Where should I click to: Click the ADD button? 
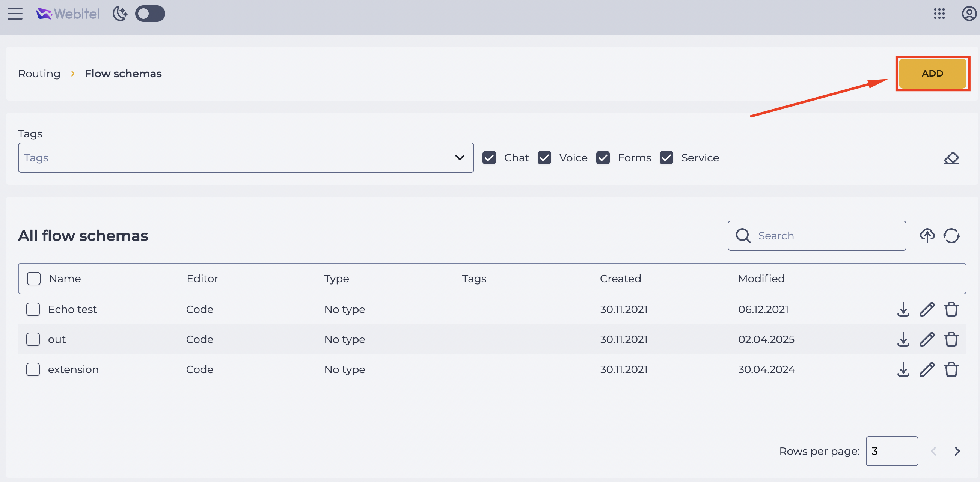point(932,74)
